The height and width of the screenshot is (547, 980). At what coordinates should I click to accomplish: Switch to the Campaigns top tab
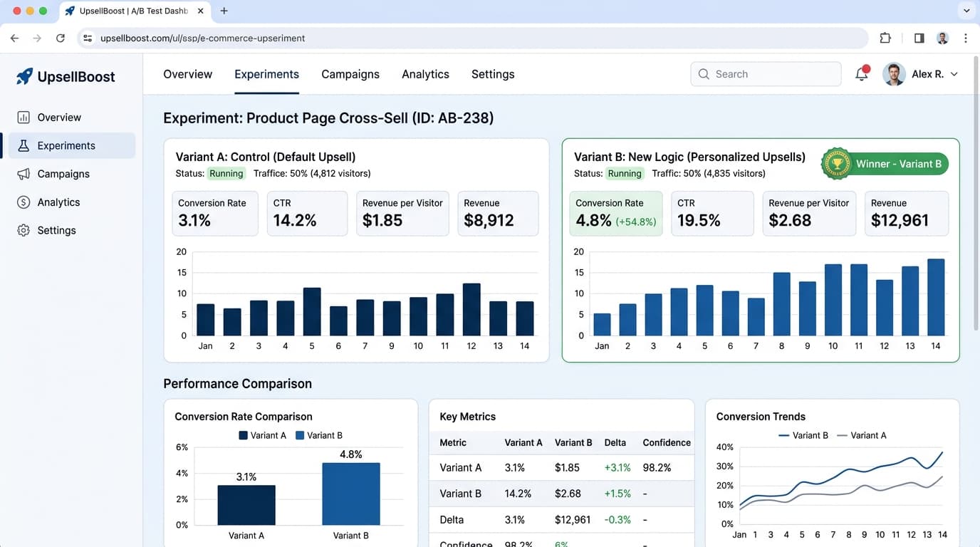pyautogui.click(x=350, y=74)
